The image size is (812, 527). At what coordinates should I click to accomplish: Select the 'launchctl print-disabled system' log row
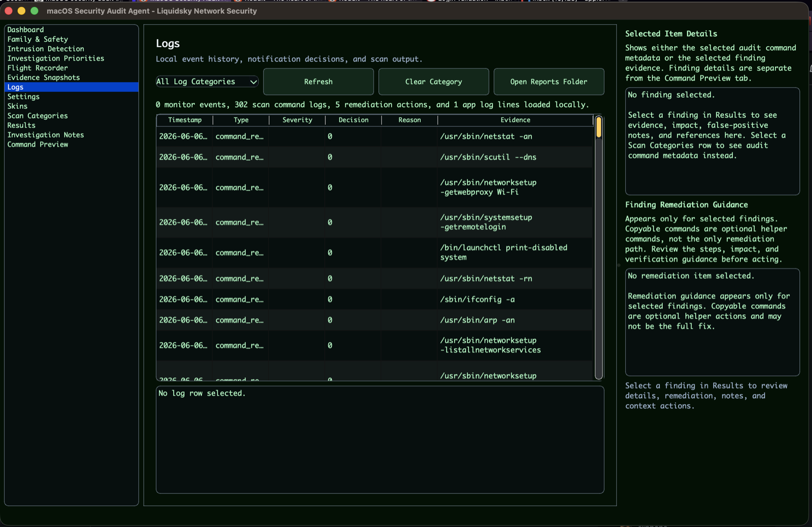[375, 253]
